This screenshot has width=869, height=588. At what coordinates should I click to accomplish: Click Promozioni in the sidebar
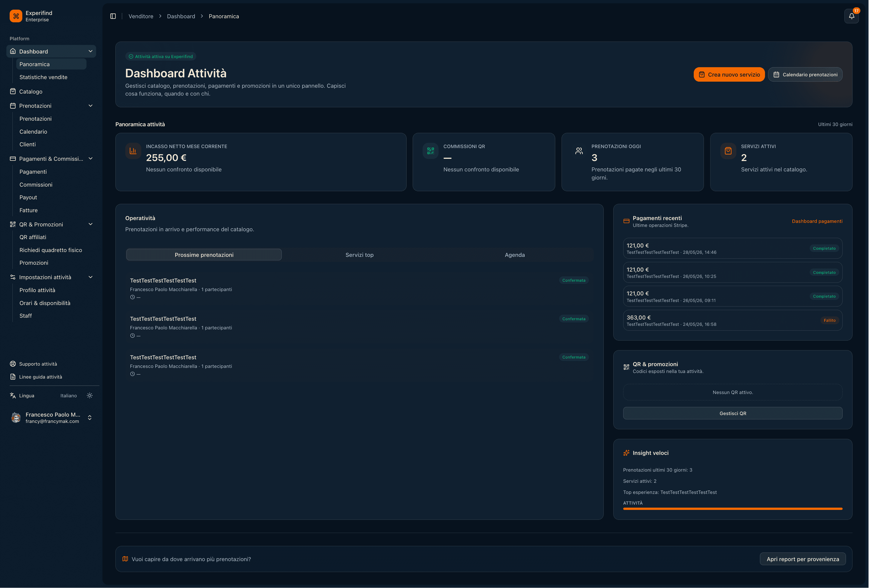pos(51,263)
